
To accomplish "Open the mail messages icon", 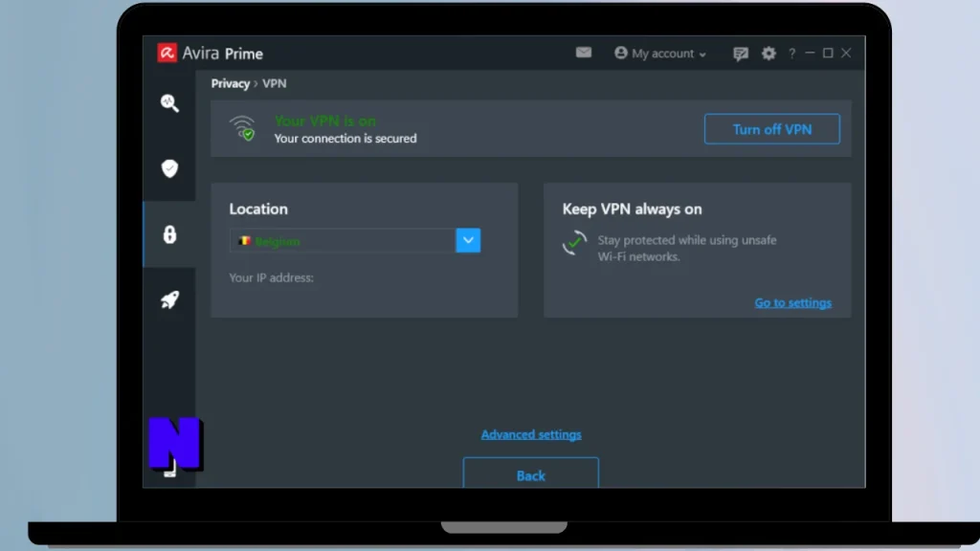I will (x=583, y=53).
